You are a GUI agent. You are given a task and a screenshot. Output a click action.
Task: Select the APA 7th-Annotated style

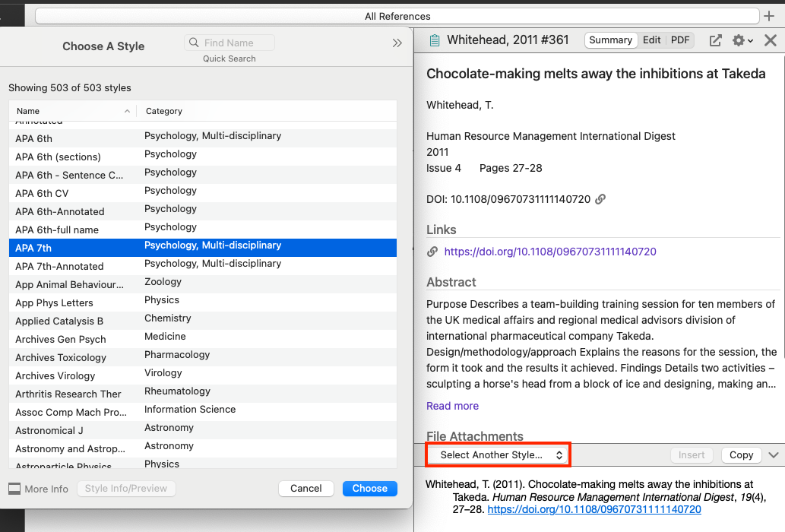coord(203,266)
